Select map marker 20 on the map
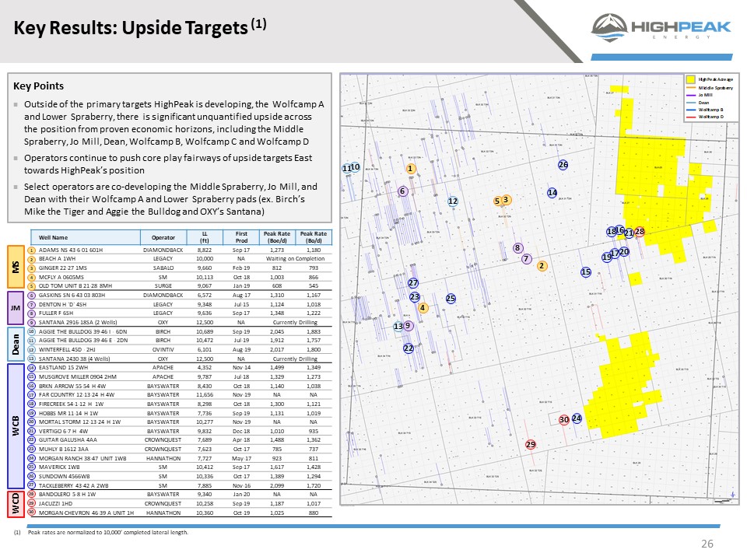747x560 pixels. 625,252
